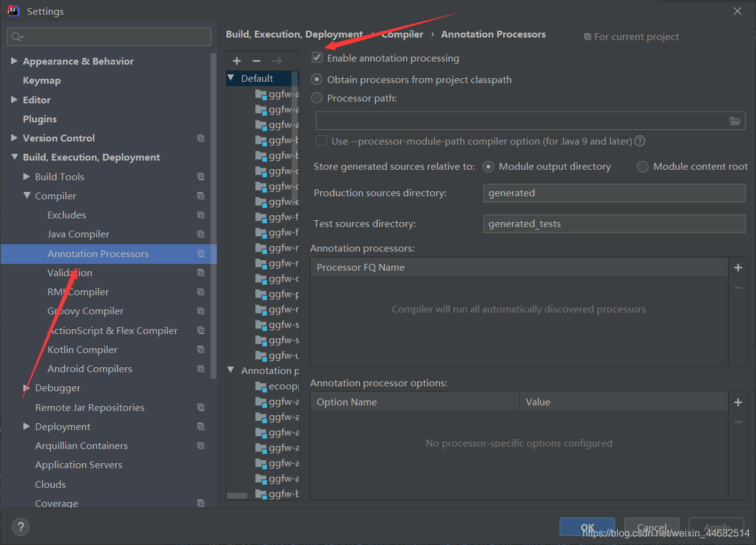756x545 pixels.
Task: Click the Cancel button
Action: coord(651,527)
